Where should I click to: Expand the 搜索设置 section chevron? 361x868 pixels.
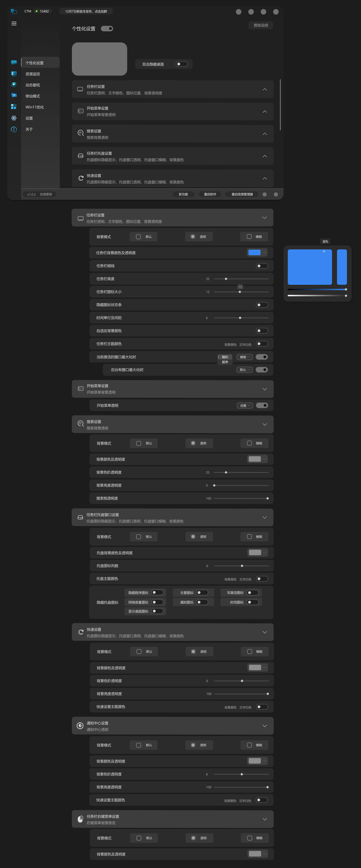pos(265,134)
